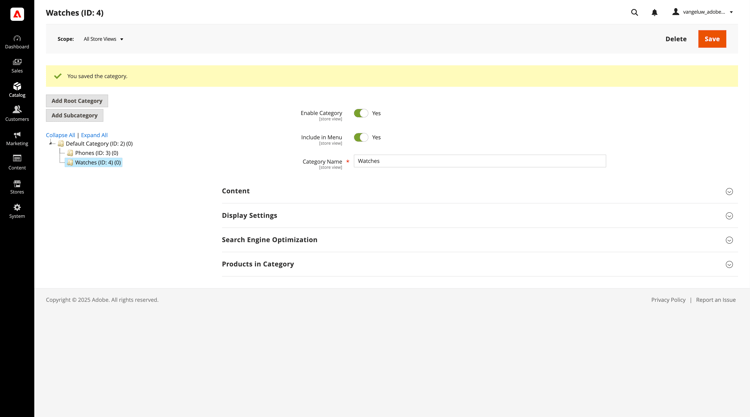Open the System sidebar menu
The image size is (750, 417).
coord(17,211)
